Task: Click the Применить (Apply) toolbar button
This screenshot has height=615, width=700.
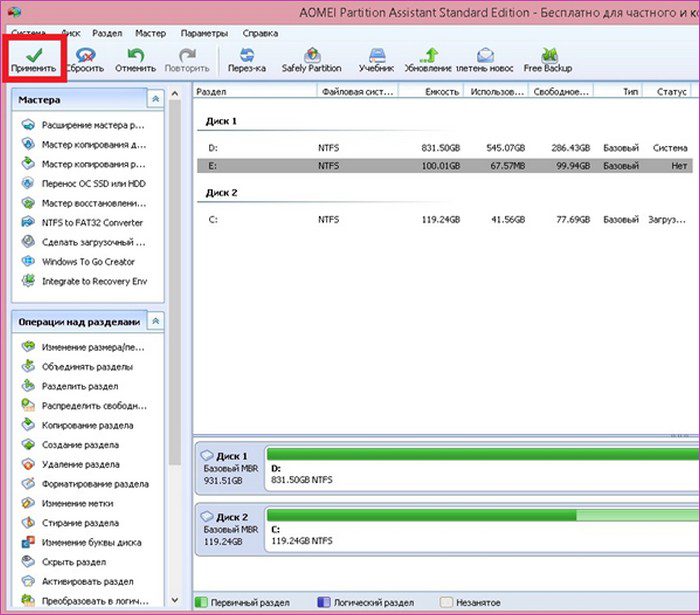Action: 34,60
